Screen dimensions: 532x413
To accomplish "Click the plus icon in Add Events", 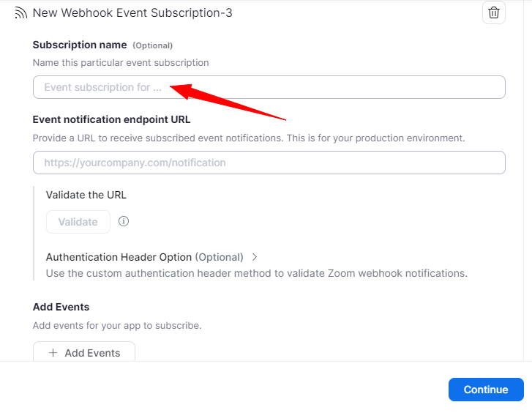I will coord(53,353).
